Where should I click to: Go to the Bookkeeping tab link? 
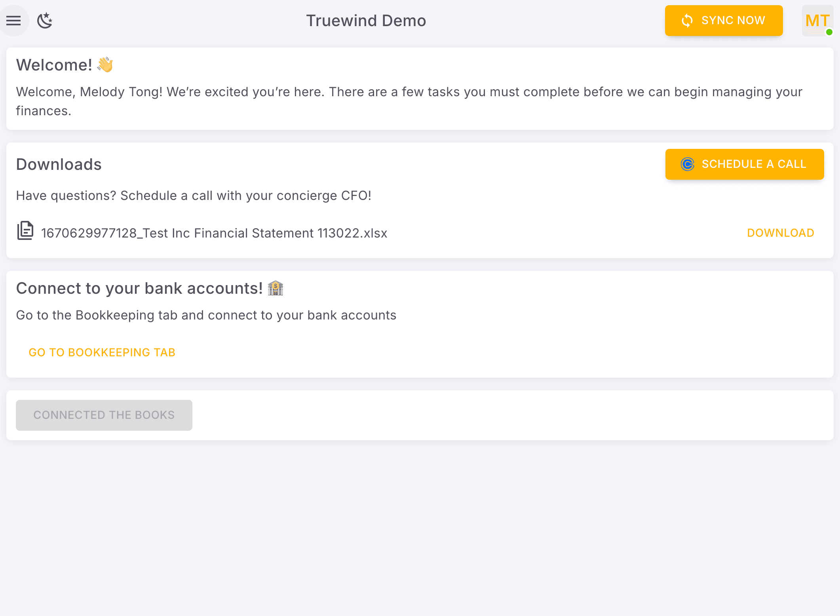[102, 352]
